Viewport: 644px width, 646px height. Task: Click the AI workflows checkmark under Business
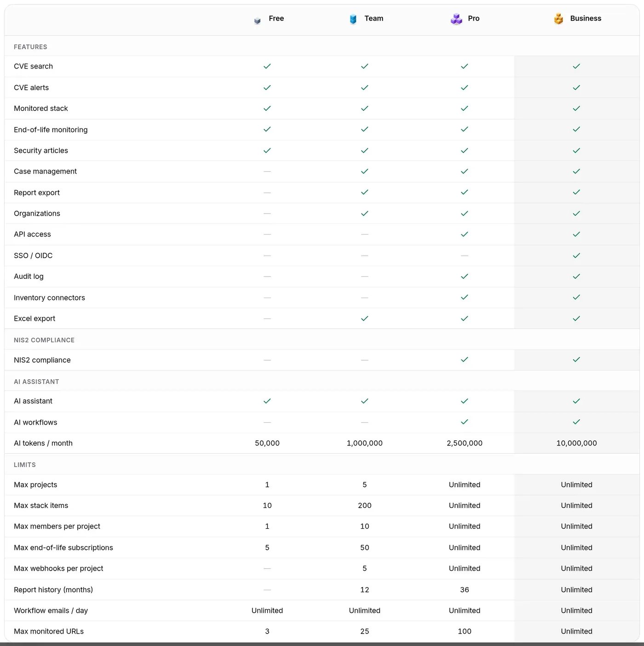(x=576, y=422)
